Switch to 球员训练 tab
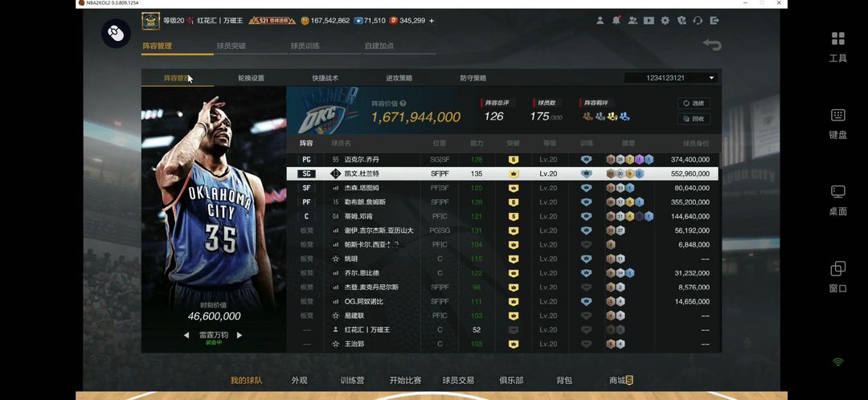The height and width of the screenshot is (400, 868). coord(305,46)
